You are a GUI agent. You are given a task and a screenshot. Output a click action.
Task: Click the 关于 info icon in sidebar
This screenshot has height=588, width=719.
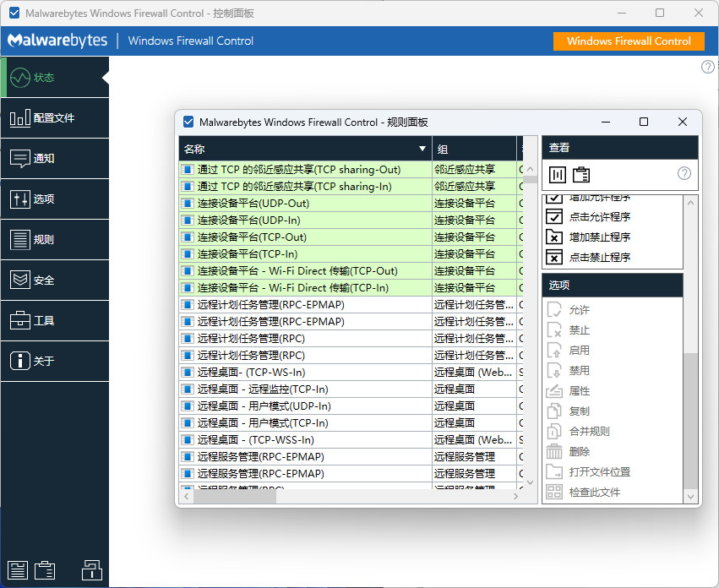tap(20, 361)
